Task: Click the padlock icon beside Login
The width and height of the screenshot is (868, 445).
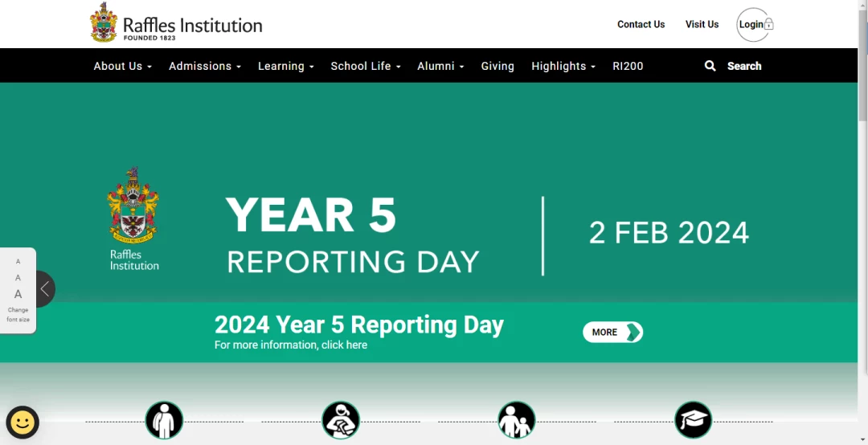Action: click(x=769, y=24)
